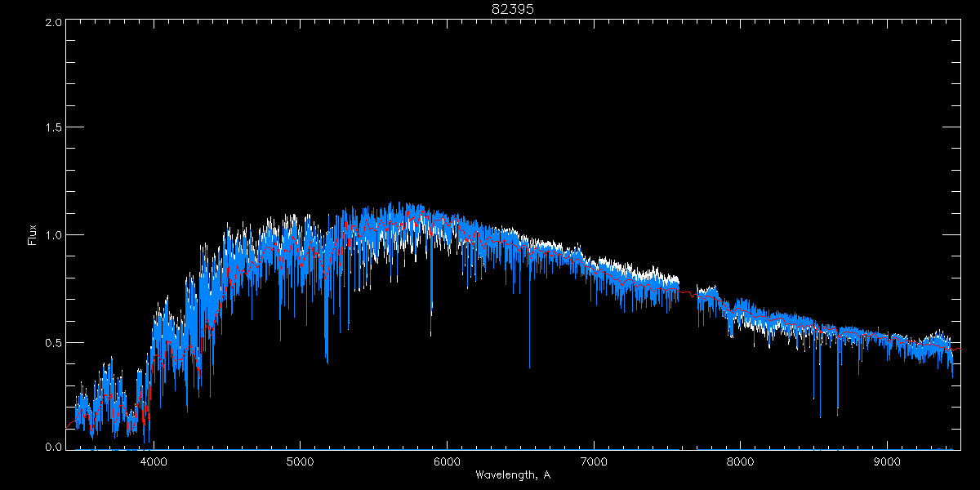Viewport: 980px width, 490px height.
Task: Click the plot title 82395
Action: coord(512,9)
